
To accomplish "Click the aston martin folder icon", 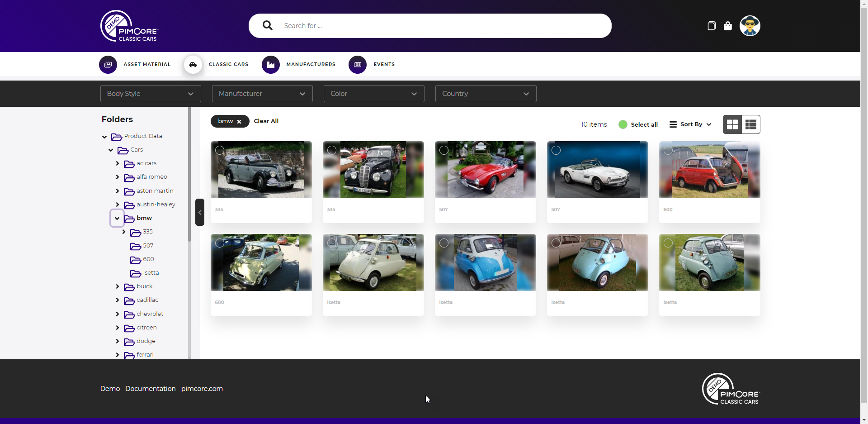I will click(129, 191).
